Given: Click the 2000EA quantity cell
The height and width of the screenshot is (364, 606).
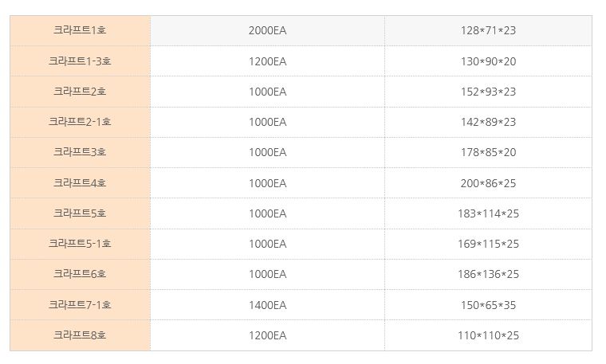Looking at the screenshot, I should pyautogui.click(x=267, y=30).
